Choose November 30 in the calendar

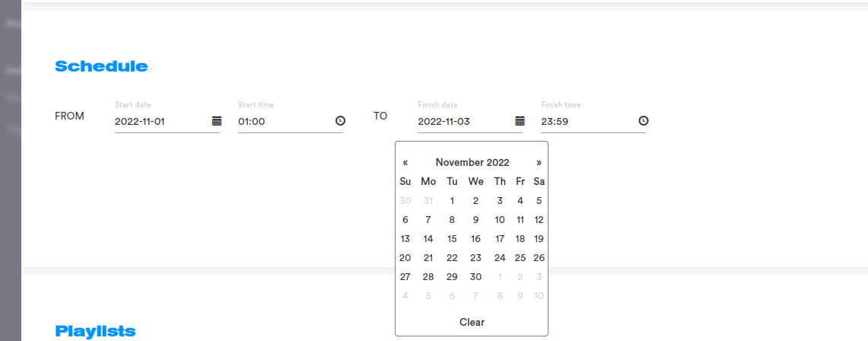point(475,277)
